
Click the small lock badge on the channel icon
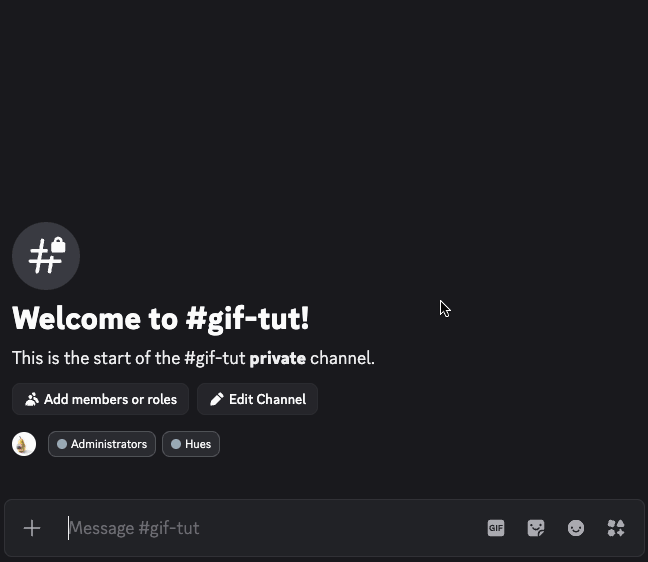pyautogui.click(x=58, y=245)
